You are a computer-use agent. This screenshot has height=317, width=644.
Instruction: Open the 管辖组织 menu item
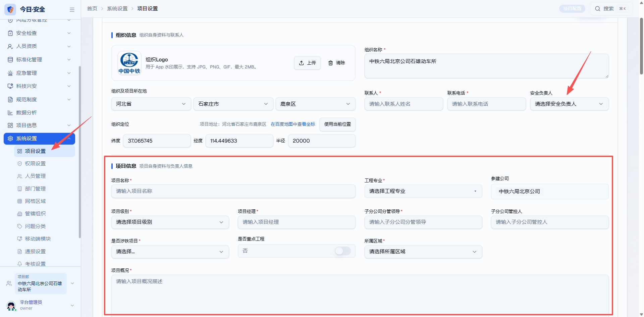[x=45, y=214]
